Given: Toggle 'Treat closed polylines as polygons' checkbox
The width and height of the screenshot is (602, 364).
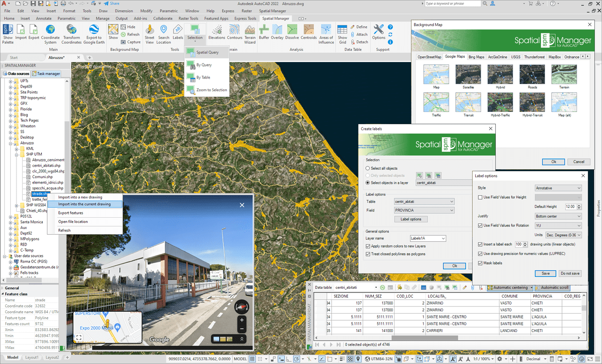Looking at the screenshot, I should [x=368, y=254].
